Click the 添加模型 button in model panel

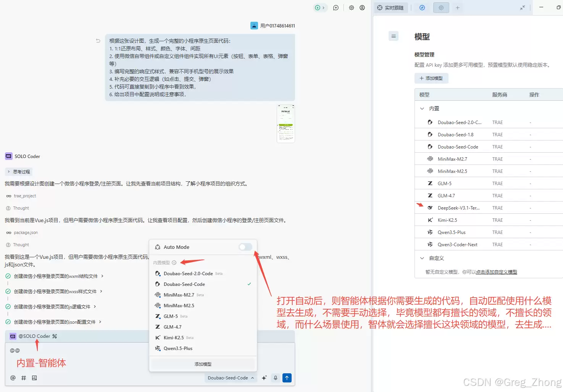tap(431, 78)
